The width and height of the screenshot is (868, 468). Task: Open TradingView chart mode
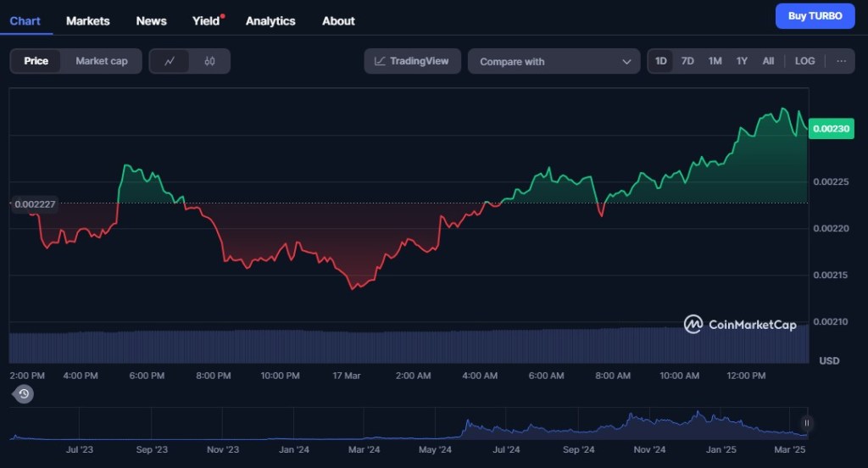[x=412, y=61]
